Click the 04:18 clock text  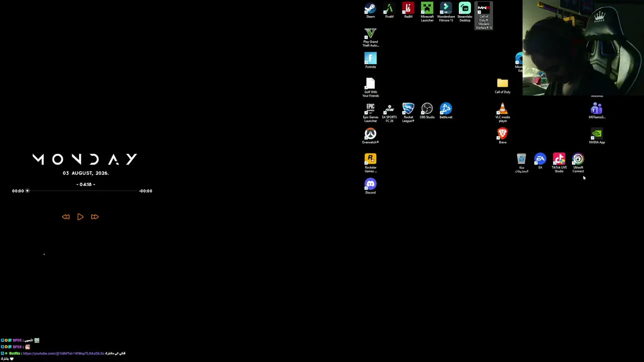(86, 185)
